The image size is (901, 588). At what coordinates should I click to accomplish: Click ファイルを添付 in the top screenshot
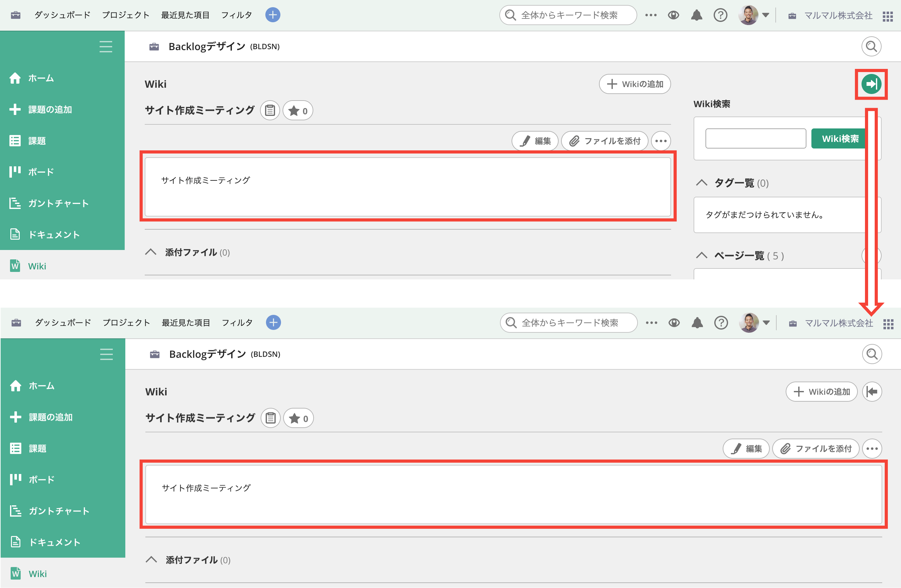click(x=605, y=141)
